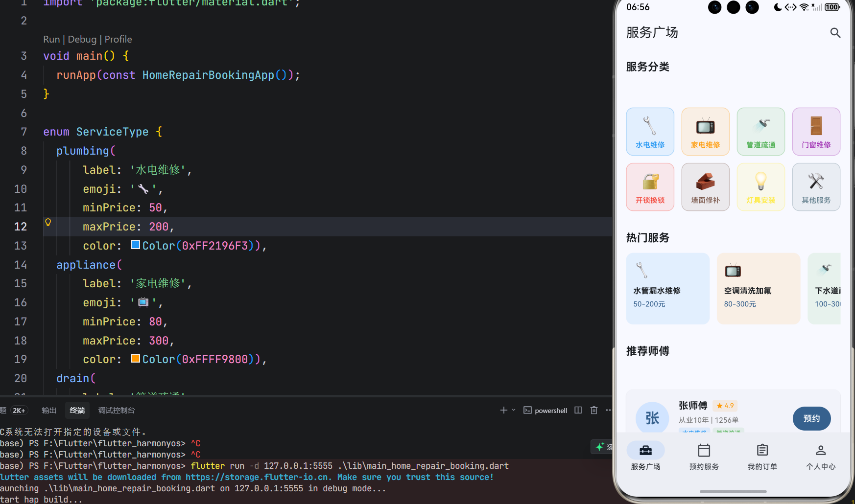Open 我的订单 from the bottom navigation

pos(762,456)
